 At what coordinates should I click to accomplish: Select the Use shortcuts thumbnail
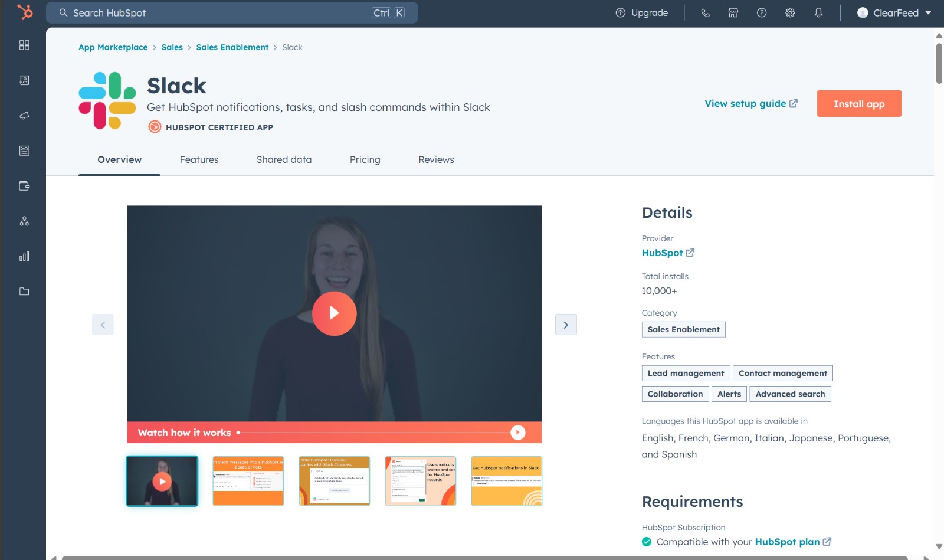click(x=420, y=481)
